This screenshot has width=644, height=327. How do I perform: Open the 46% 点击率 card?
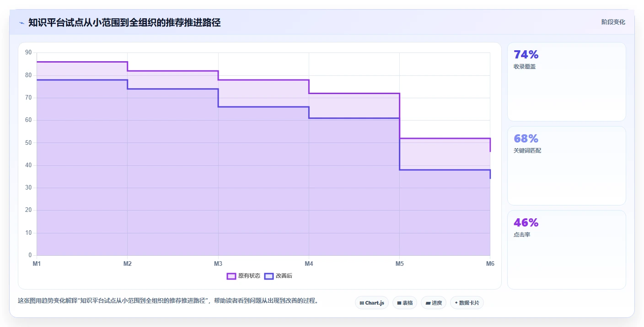point(566,250)
